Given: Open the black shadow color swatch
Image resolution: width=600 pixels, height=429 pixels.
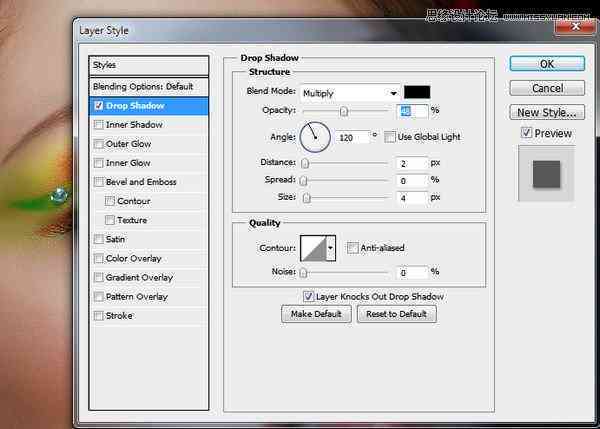Looking at the screenshot, I should 417,92.
